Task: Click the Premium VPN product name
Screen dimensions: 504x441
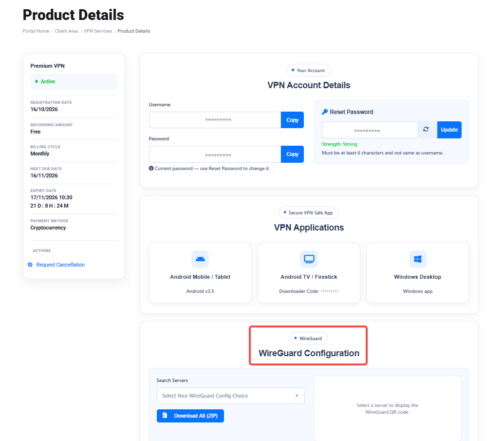Action: pos(48,66)
